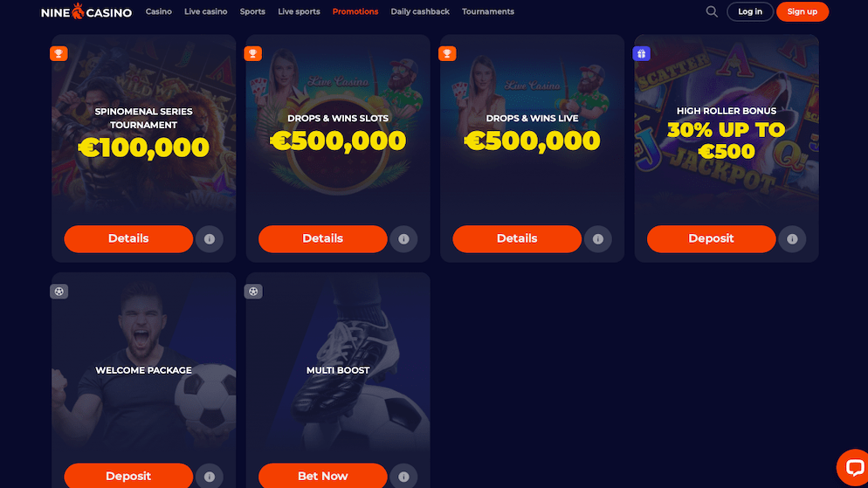The height and width of the screenshot is (488, 868).
Task: Click the Sign up button
Action: pos(803,11)
